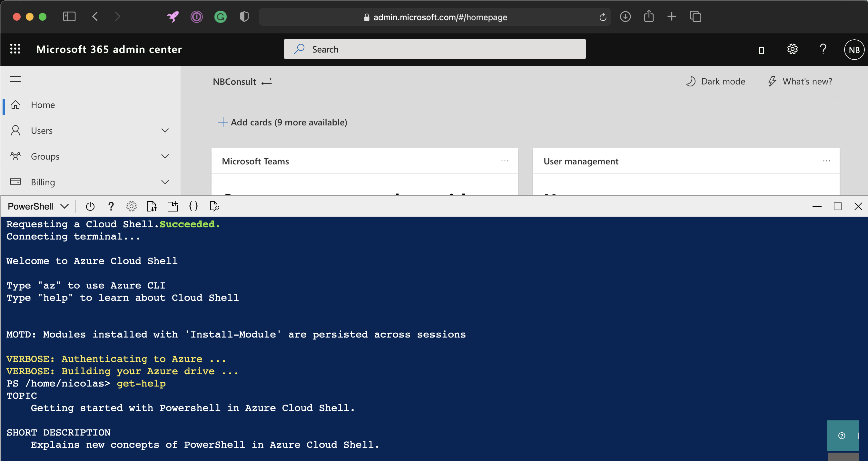The image size is (868, 461).
Task: Restart Cloud Shell with power icon
Action: pyautogui.click(x=90, y=206)
